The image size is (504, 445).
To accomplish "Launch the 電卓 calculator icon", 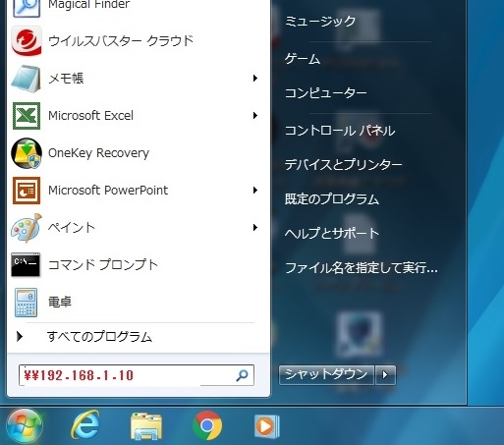I will point(26,303).
